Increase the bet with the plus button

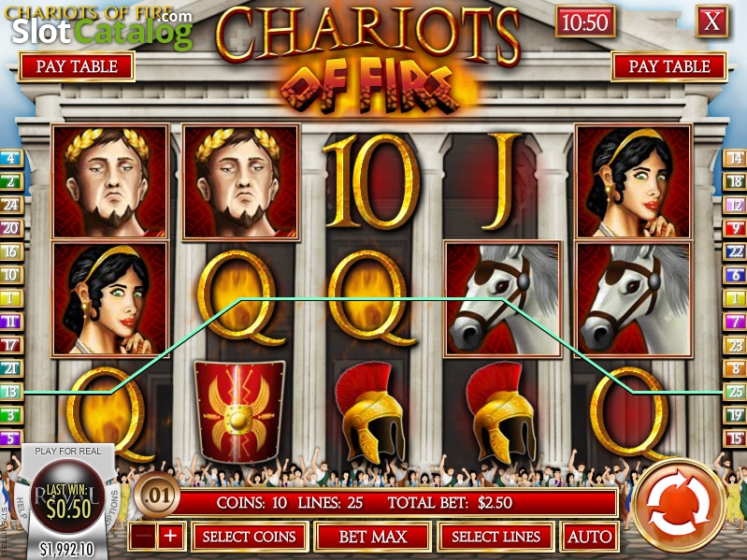tap(170, 537)
